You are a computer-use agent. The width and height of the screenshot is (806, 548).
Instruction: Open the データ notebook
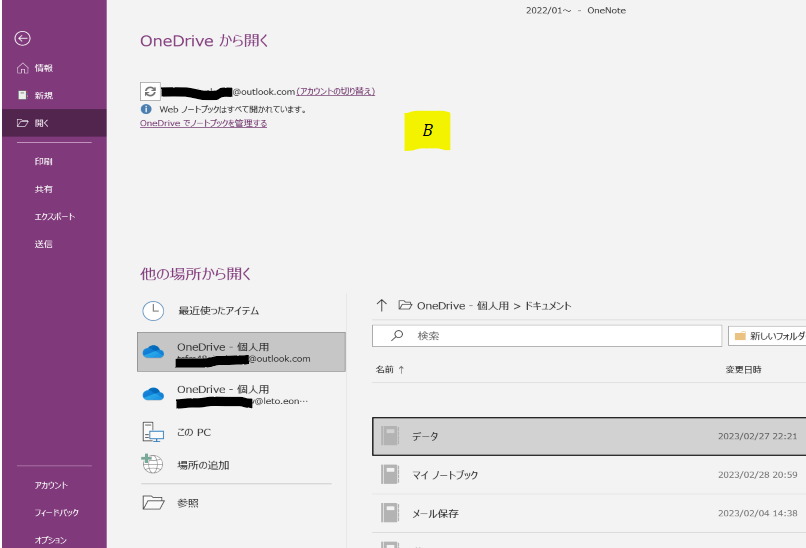589,436
